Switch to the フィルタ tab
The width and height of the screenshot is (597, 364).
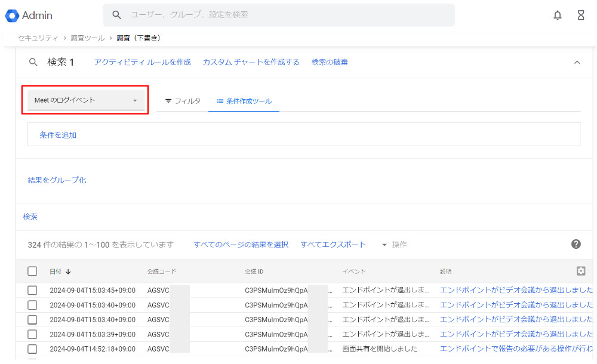182,101
